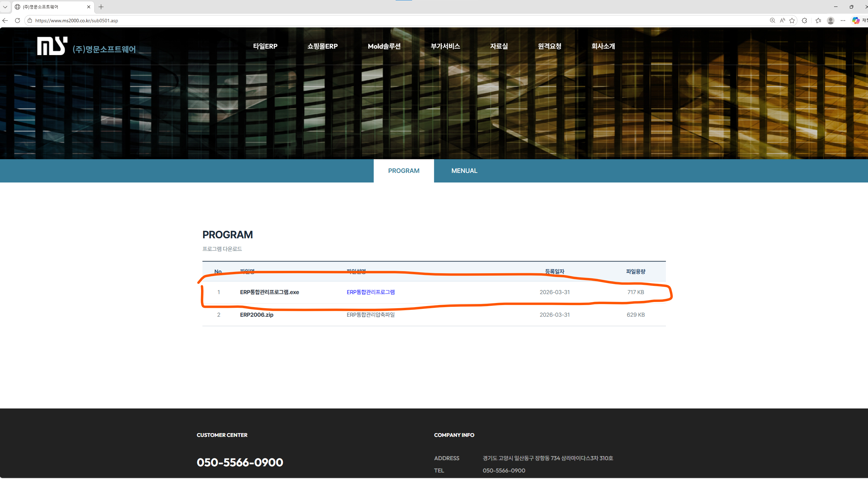Click the 등록일자 column header
This screenshot has width=868, height=479.
pos(555,272)
